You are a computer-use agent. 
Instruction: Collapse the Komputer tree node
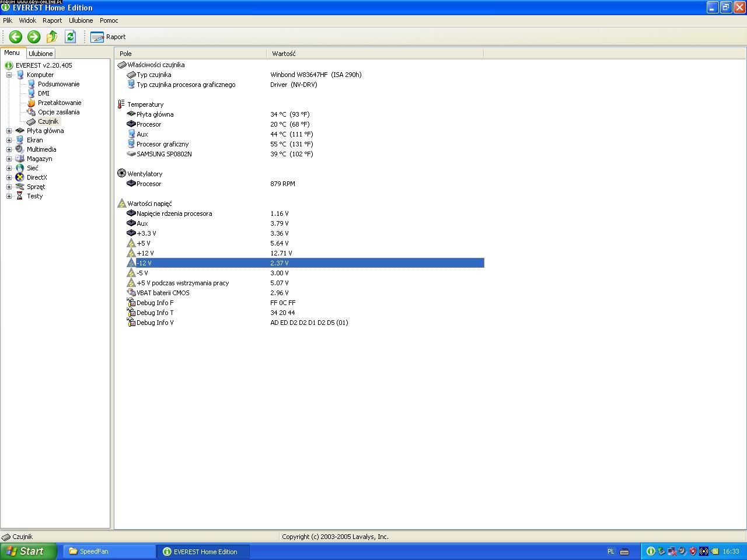point(9,75)
